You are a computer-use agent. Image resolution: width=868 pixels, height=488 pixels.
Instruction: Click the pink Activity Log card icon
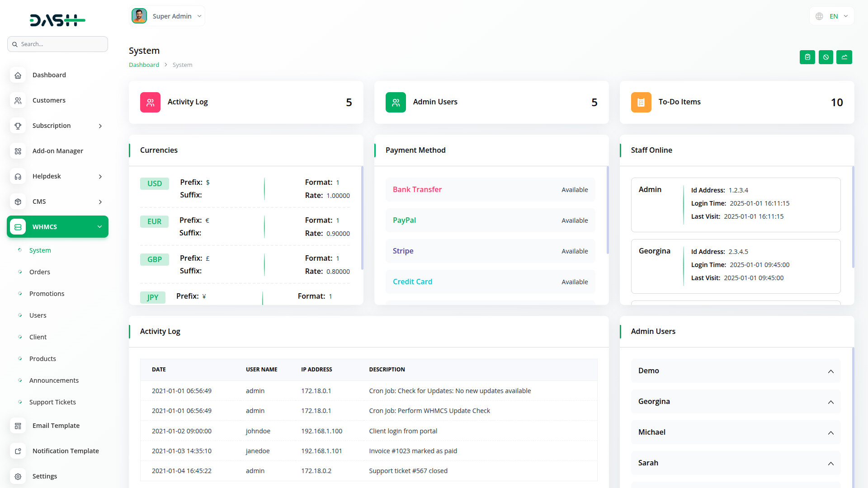pyautogui.click(x=150, y=103)
